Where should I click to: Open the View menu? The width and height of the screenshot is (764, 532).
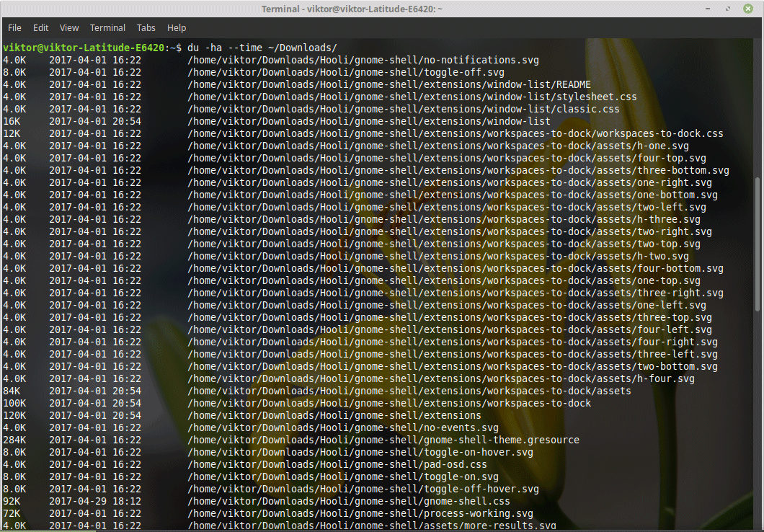click(69, 28)
